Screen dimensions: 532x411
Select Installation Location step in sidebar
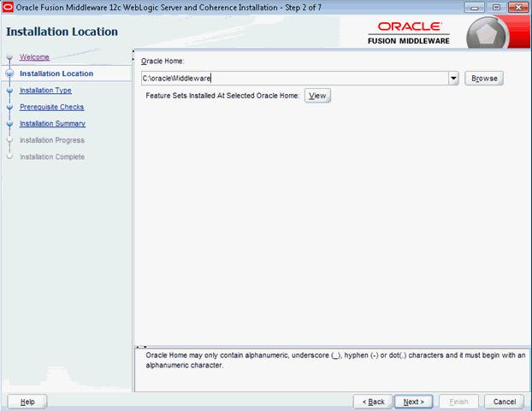[56, 73]
